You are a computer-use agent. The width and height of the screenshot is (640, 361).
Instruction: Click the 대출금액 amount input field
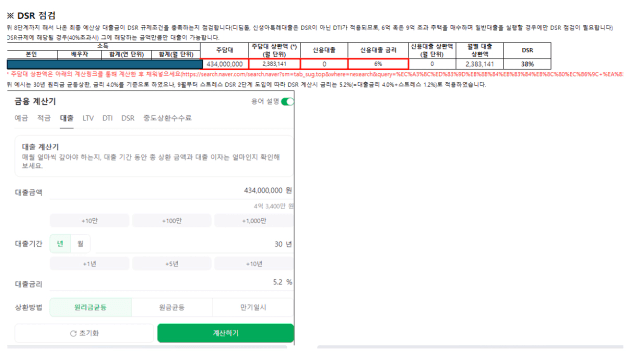[x=171, y=191]
